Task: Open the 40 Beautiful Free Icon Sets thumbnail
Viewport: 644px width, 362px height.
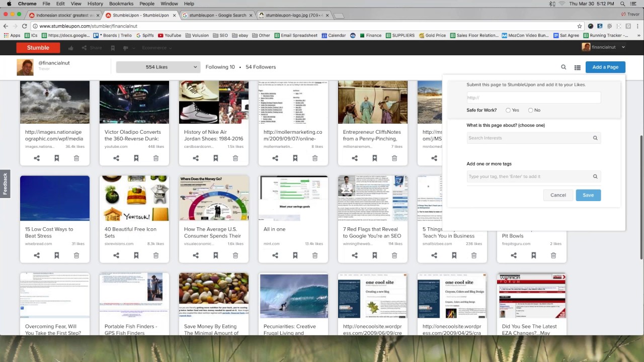Action: tap(134, 198)
